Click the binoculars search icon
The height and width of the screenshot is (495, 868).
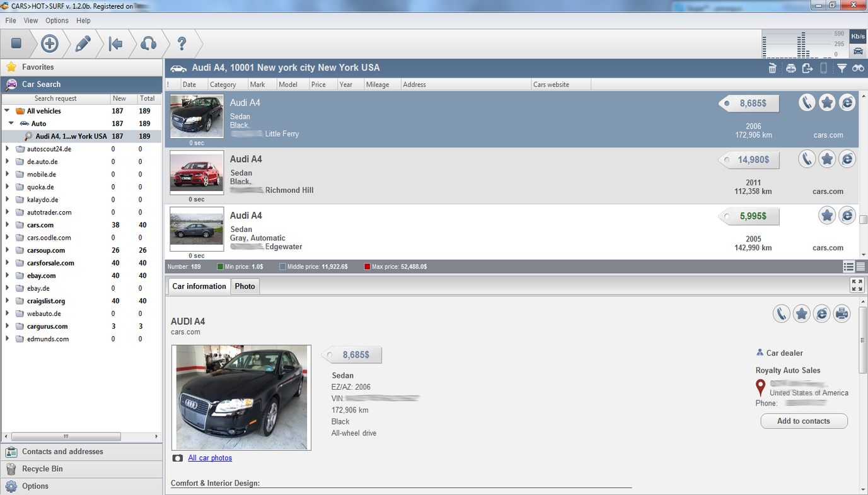pyautogui.click(x=858, y=68)
